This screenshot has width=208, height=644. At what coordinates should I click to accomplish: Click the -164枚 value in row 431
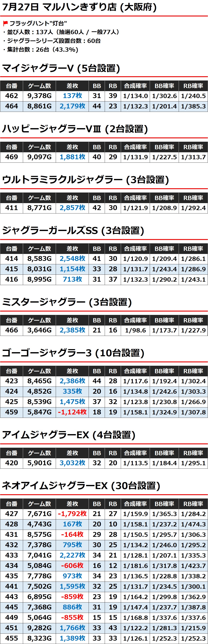(x=72, y=535)
